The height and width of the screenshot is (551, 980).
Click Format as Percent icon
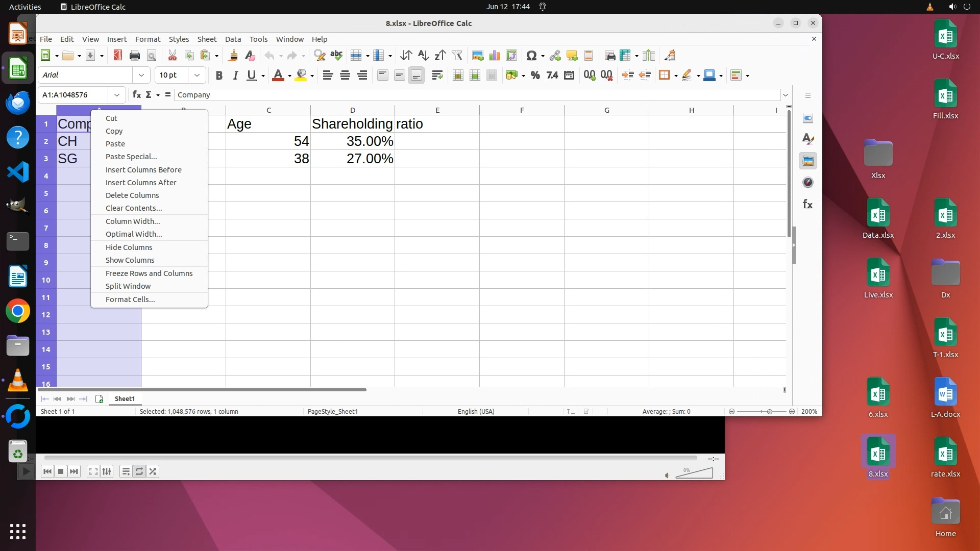(x=535, y=76)
